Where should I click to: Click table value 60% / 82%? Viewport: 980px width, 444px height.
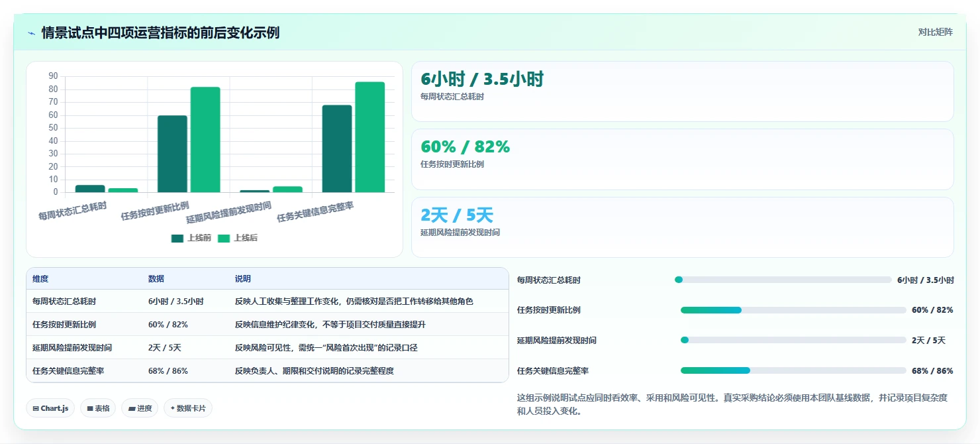pos(168,325)
